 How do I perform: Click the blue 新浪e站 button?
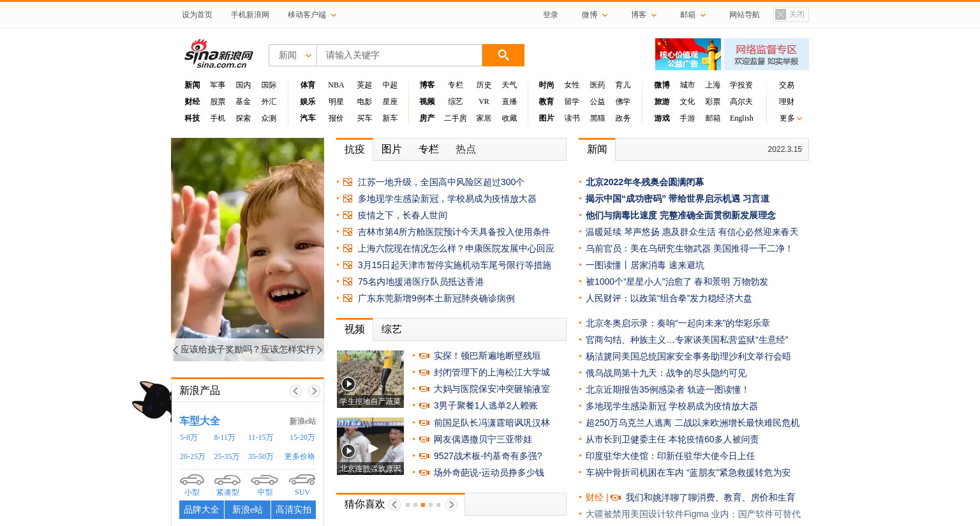pyautogui.click(x=248, y=510)
